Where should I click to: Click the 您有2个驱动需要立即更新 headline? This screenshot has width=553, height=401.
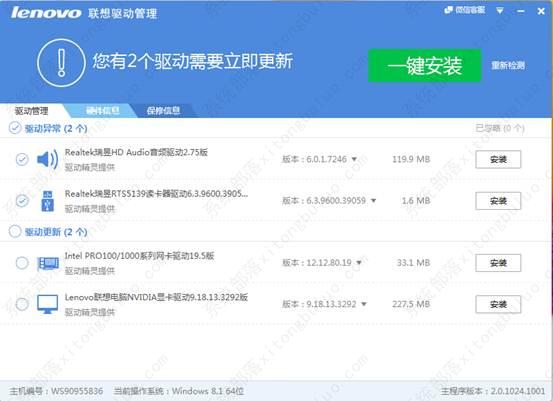point(193,61)
